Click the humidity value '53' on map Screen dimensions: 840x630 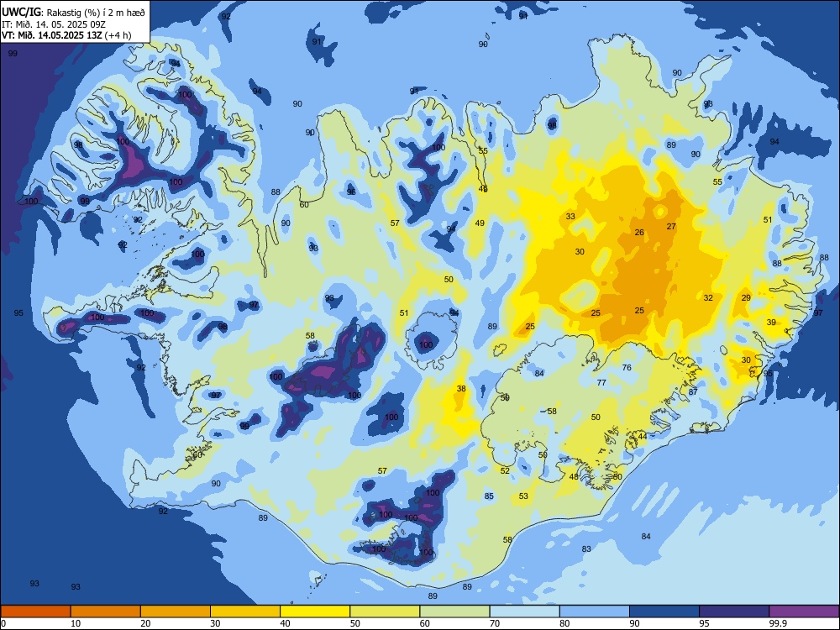pyautogui.click(x=523, y=496)
